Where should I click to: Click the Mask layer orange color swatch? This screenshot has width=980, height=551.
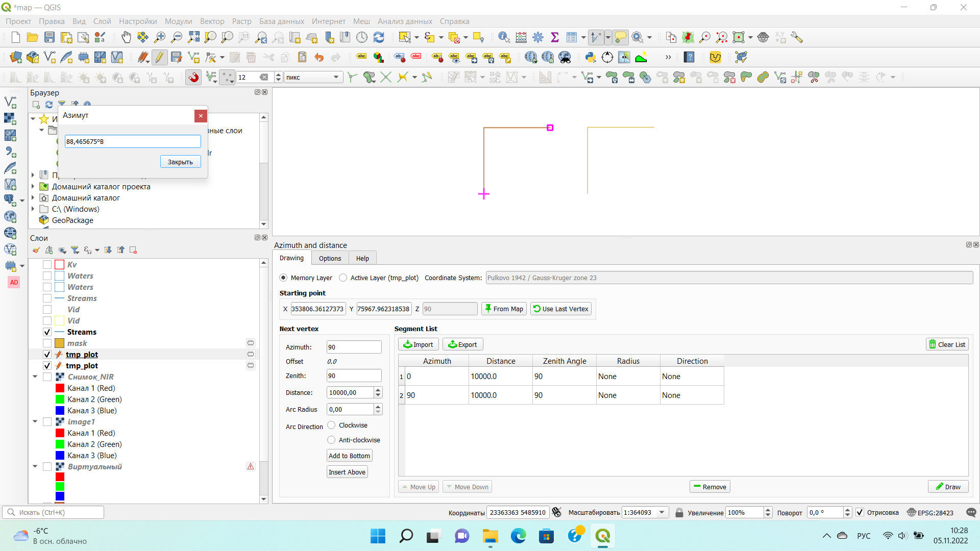60,343
